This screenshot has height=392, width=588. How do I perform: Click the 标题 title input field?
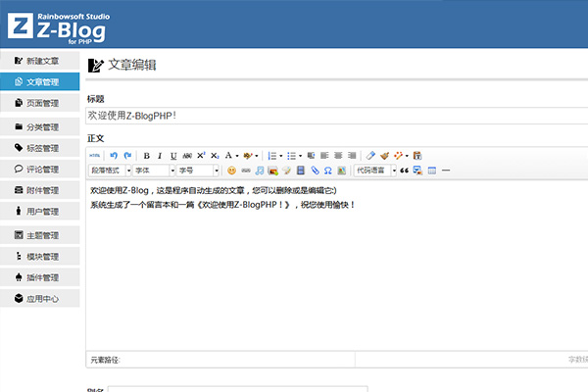click(333, 116)
